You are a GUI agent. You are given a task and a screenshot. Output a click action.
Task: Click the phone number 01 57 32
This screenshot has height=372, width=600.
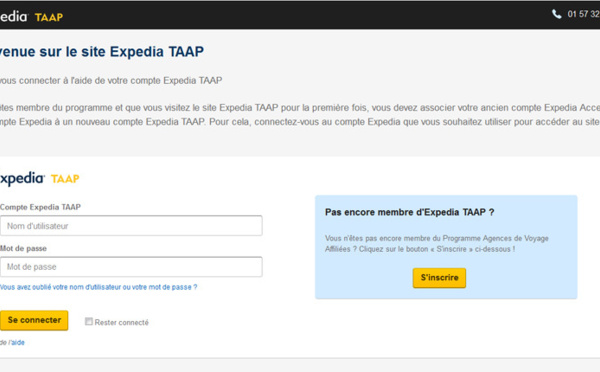pyautogui.click(x=584, y=14)
